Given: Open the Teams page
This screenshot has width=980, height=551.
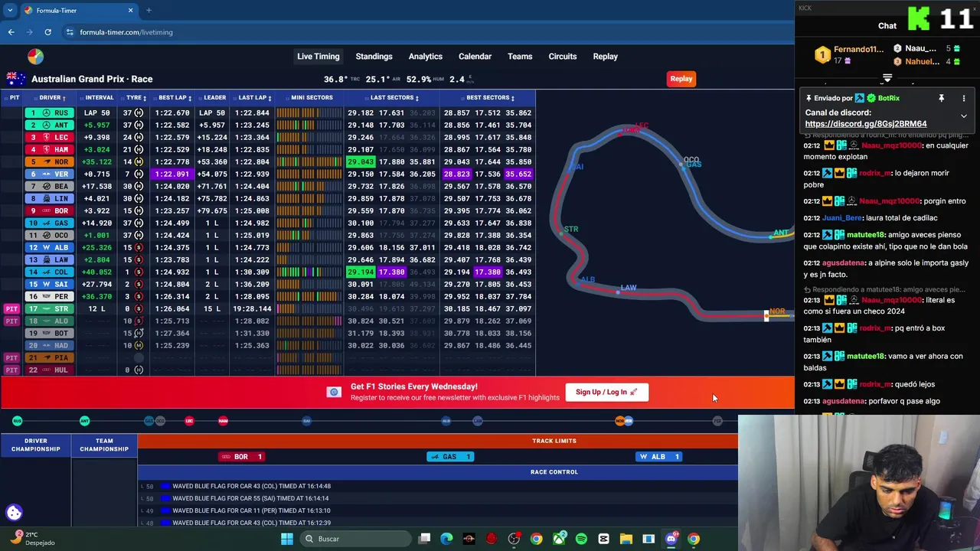Looking at the screenshot, I should pos(520,57).
